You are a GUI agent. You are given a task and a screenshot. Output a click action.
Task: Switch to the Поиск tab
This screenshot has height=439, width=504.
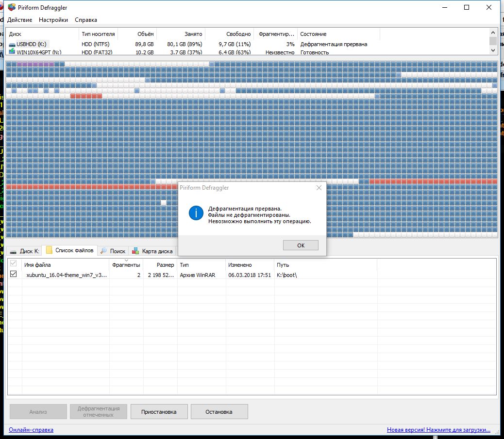[x=113, y=251]
